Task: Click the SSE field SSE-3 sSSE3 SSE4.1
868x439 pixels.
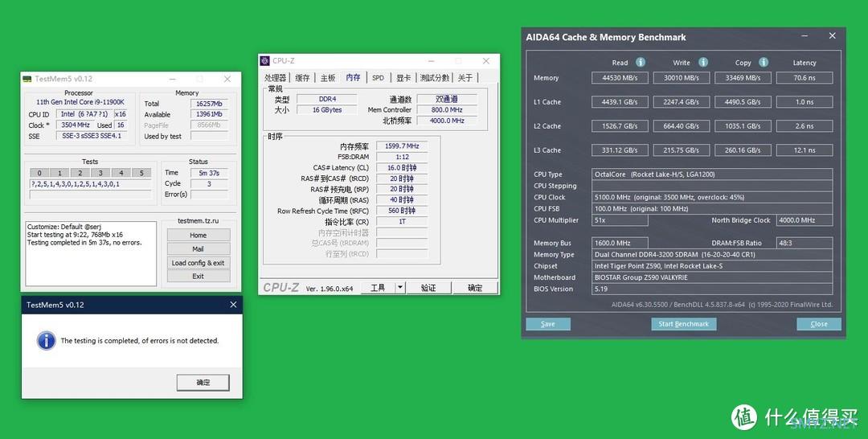Action: 92,136
